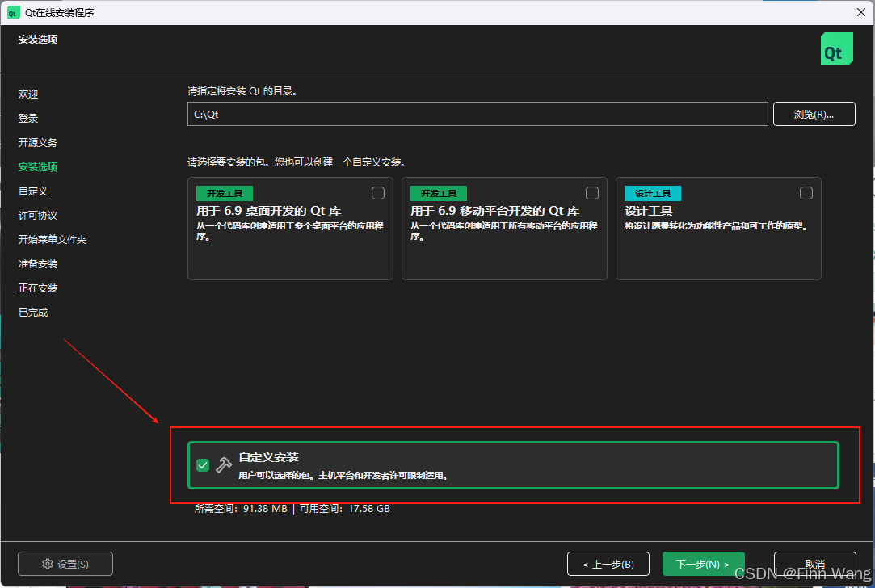
Task: Select 正在安装 sidebar step
Action: click(x=38, y=288)
